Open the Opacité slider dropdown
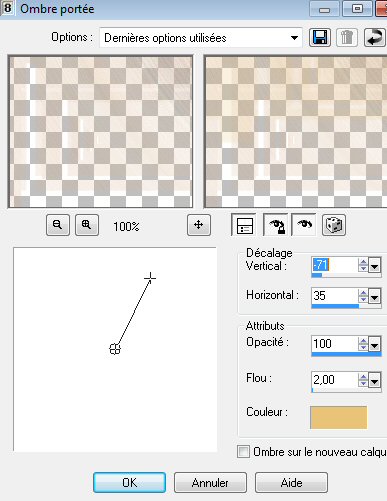 [x=375, y=344]
